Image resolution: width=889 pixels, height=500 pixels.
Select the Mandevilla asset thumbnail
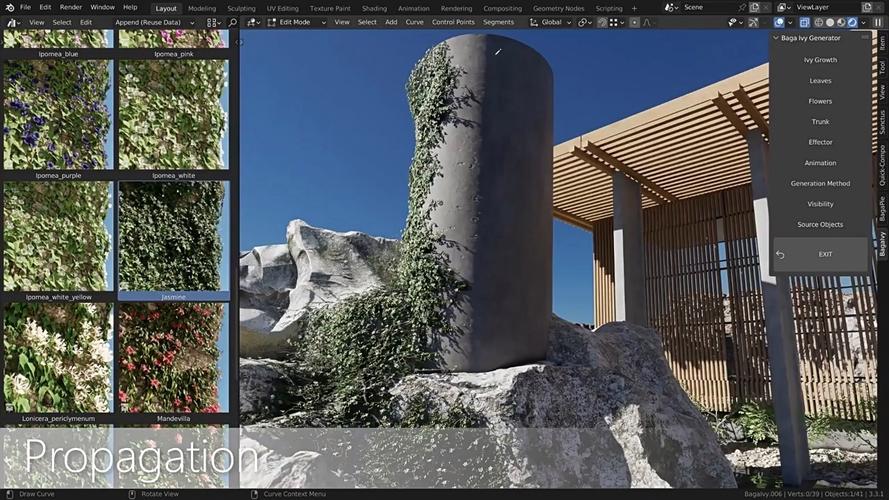point(173,358)
